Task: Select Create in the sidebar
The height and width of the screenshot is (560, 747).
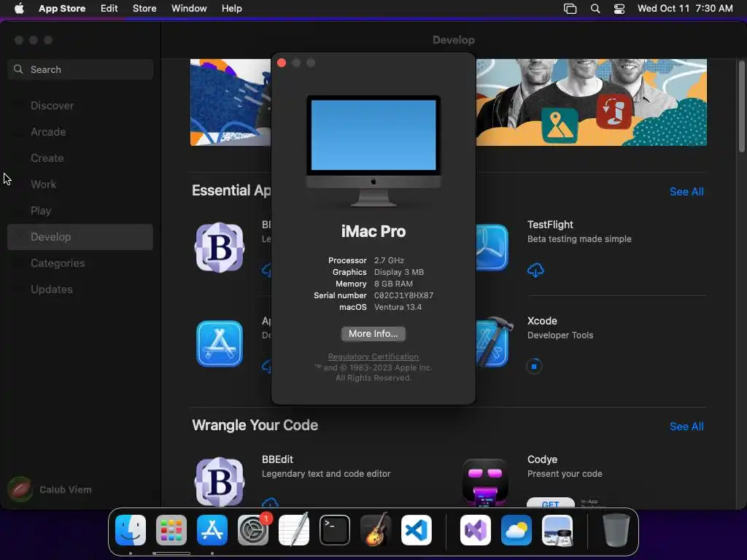Action: (80, 158)
